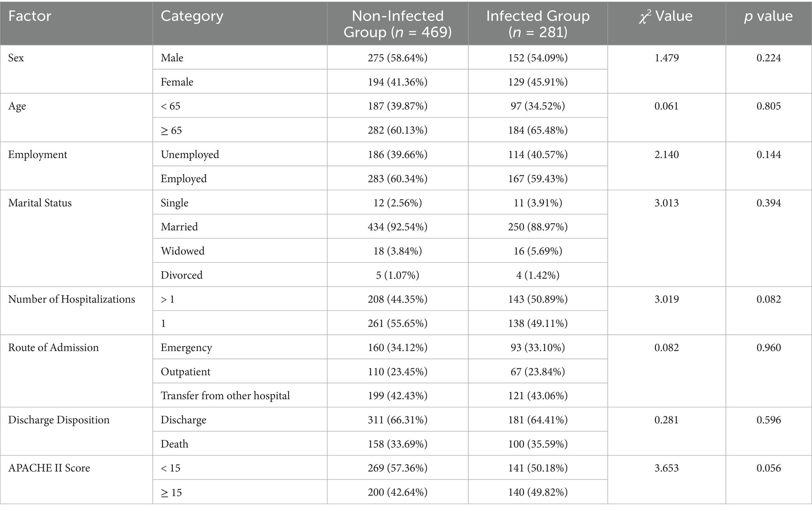Click the 250 (88.97%) married infected cell

click(537, 227)
